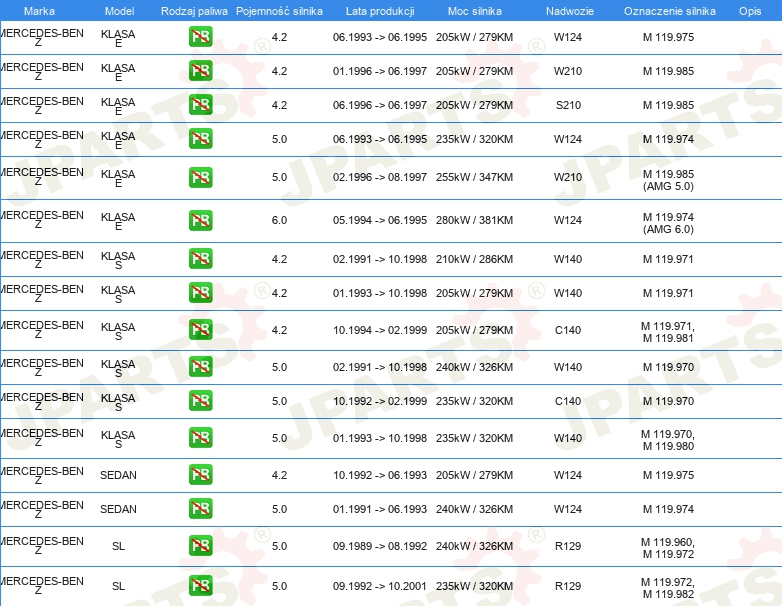Select engine code M 119.960, M 119.972
The image size is (782, 606).
click(x=668, y=548)
